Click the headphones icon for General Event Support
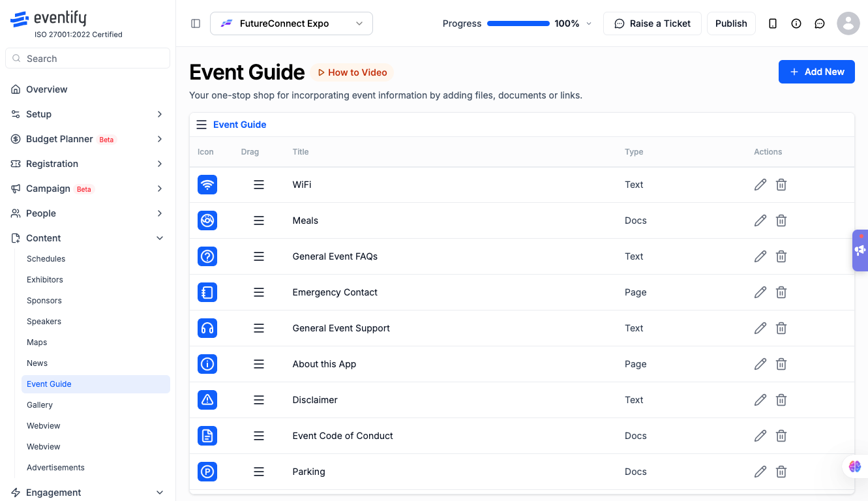Viewport: 868px width, 501px height. click(x=207, y=328)
